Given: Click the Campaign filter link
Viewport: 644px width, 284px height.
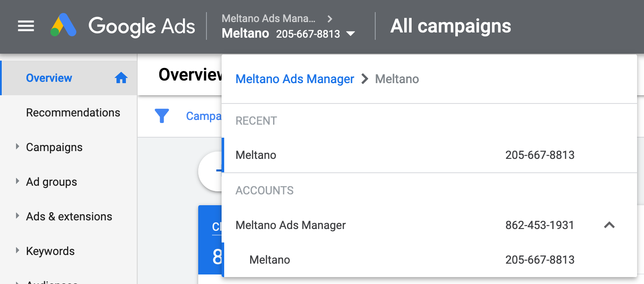Looking at the screenshot, I should pyautogui.click(x=203, y=116).
